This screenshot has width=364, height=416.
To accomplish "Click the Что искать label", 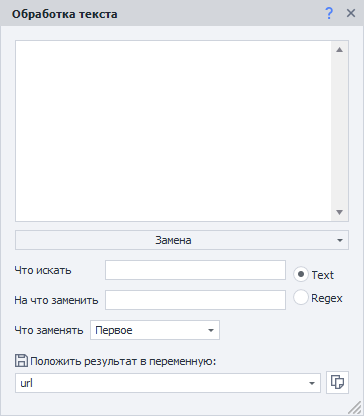I will [x=43, y=270].
